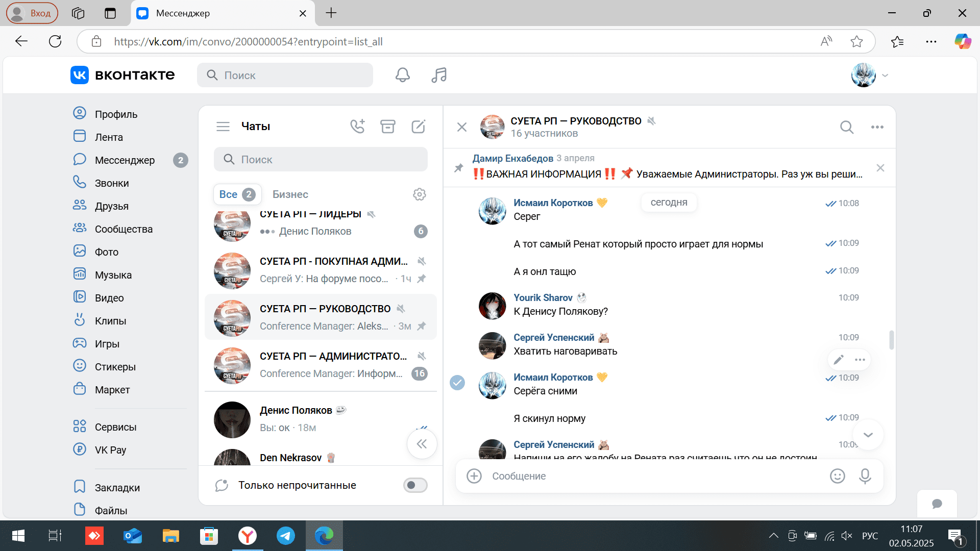Click the Сообщение input field
This screenshot has height=551, width=980.
pos(656,476)
